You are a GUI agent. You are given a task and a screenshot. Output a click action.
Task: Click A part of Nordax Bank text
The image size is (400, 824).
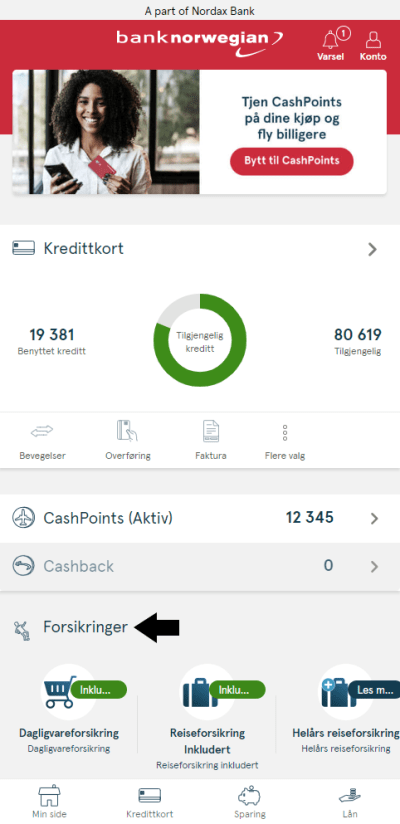pyautogui.click(x=200, y=11)
